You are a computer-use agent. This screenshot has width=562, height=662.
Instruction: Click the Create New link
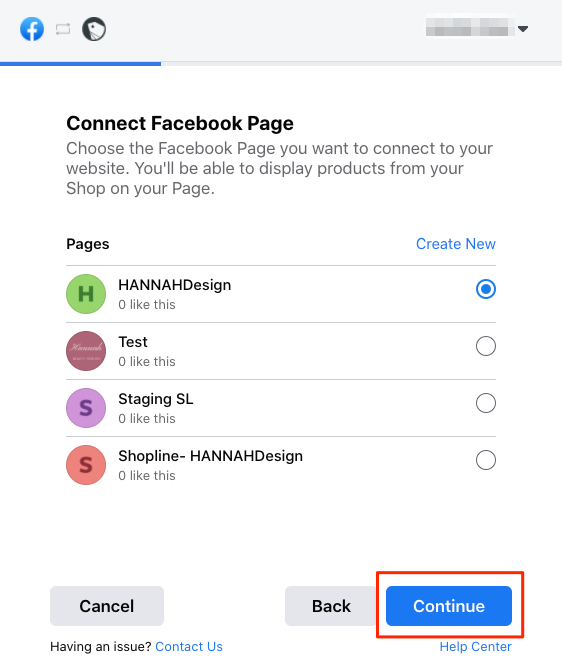coord(456,244)
